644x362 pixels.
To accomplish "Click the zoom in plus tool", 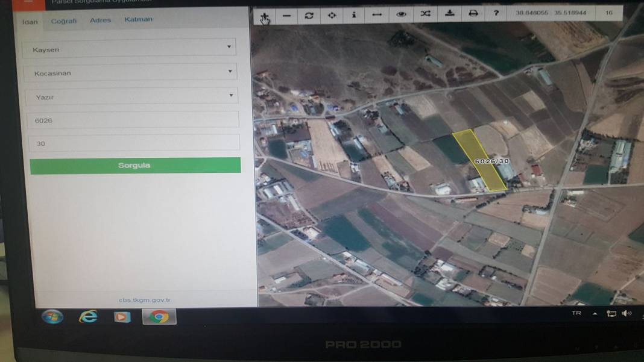I will [265, 14].
